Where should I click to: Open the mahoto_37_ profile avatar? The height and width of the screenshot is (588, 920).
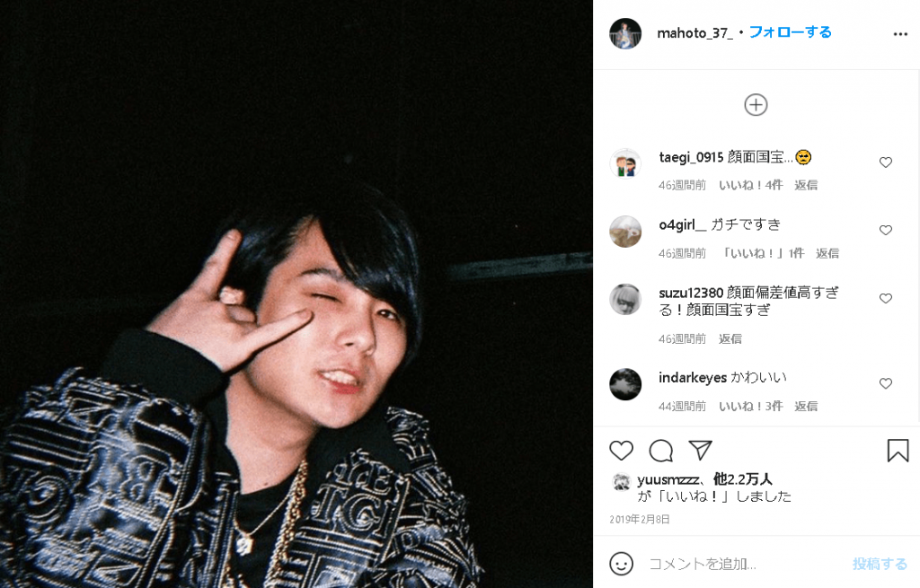pyautogui.click(x=625, y=33)
